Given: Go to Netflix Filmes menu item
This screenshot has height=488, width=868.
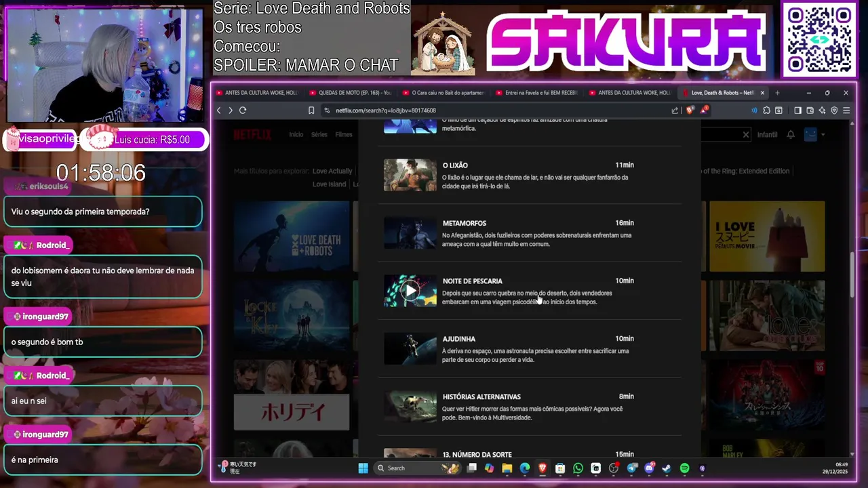Looking at the screenshot, I should pos(344,135).
